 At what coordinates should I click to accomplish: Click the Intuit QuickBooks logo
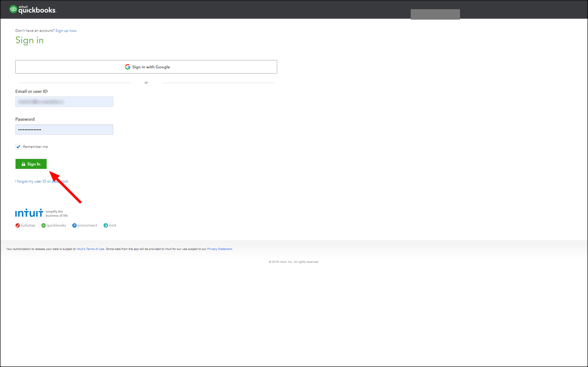(33, 9)
